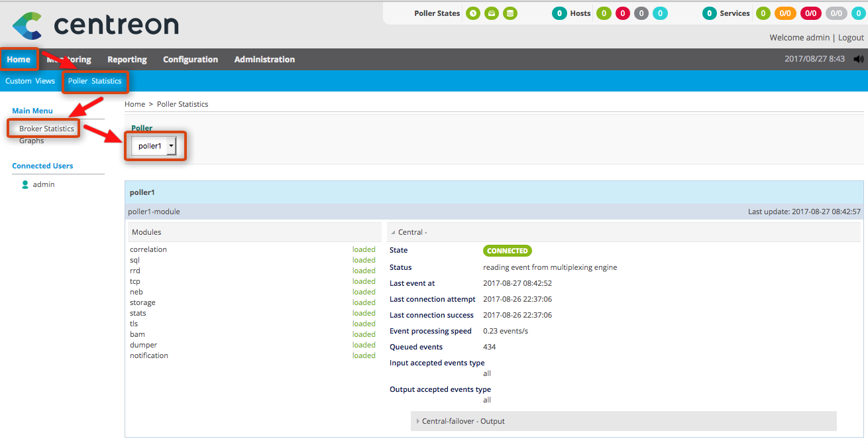Click the admin user icon in Connected Users

pos(26,184)
